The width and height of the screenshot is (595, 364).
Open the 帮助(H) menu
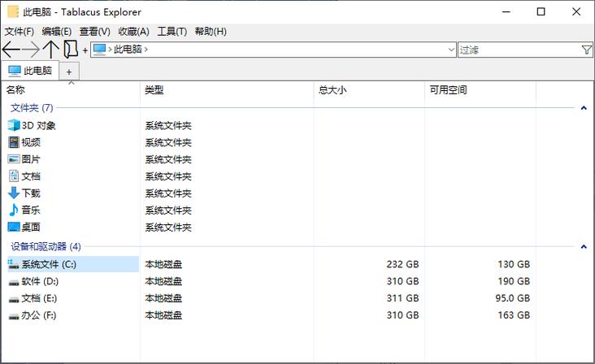(211, 31)
